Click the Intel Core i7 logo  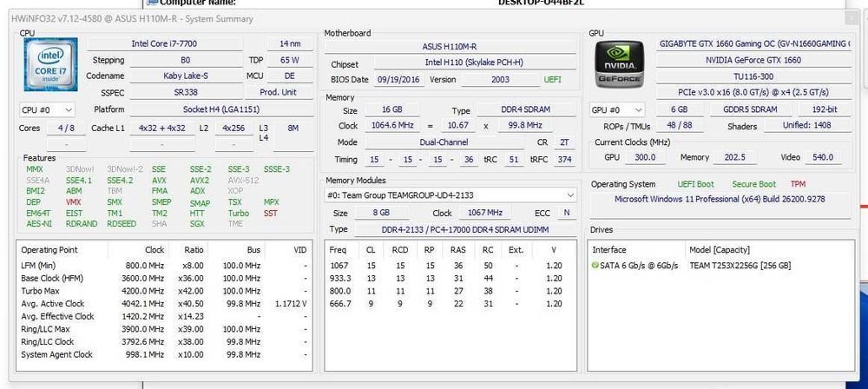[x=50, y=64]
